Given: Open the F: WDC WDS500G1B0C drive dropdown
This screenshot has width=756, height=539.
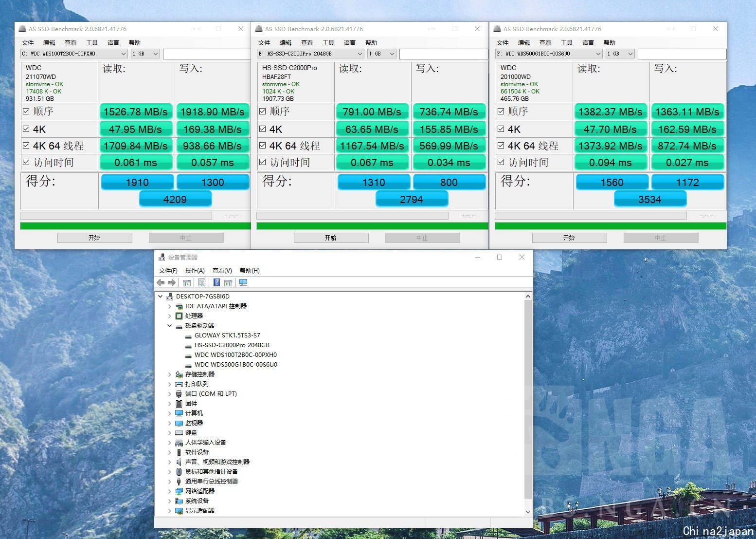Looking at the screenshot, I should click(549, 54).
